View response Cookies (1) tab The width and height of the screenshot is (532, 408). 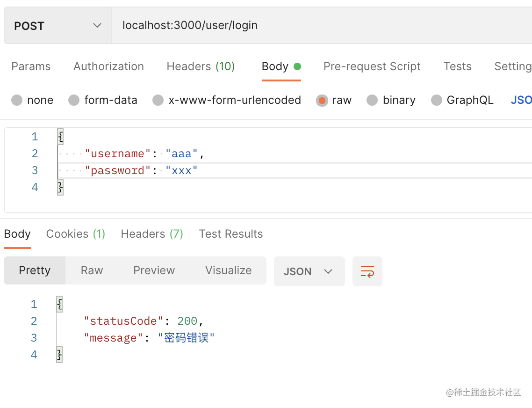pyautogui.click(x=76, y=234)
